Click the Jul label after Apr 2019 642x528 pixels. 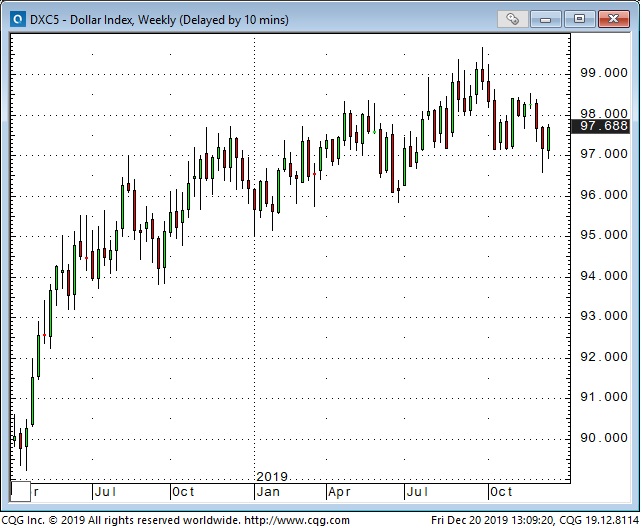tap(417, 492)
